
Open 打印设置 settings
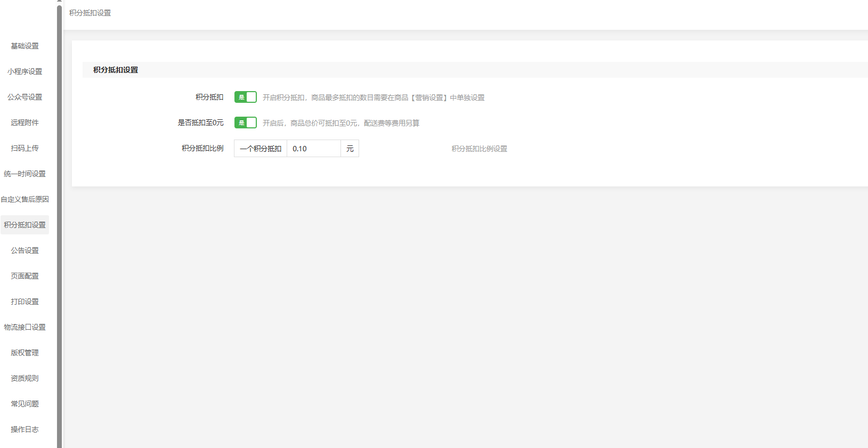pyautogui.click(x=25, y=302)
